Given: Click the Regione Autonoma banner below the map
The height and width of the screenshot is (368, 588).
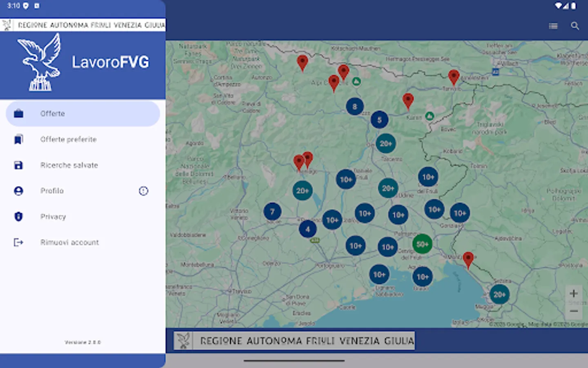Looking at the screenshot, I should tap(294, 341).
